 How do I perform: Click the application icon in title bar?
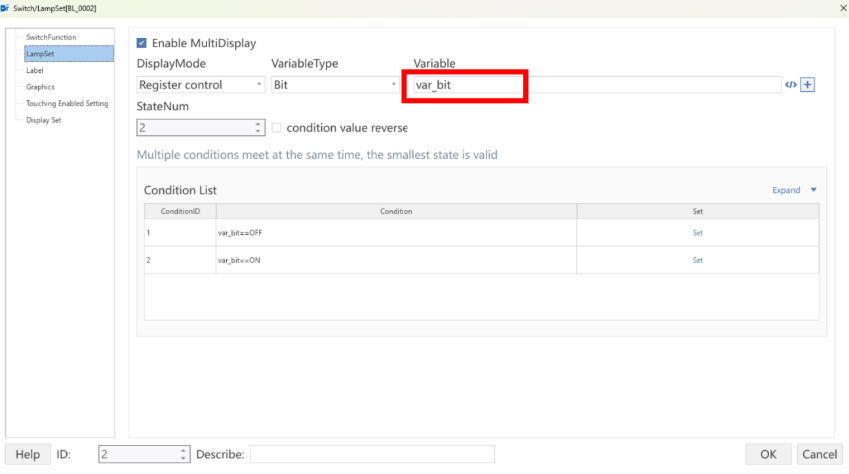click(5, 8)
